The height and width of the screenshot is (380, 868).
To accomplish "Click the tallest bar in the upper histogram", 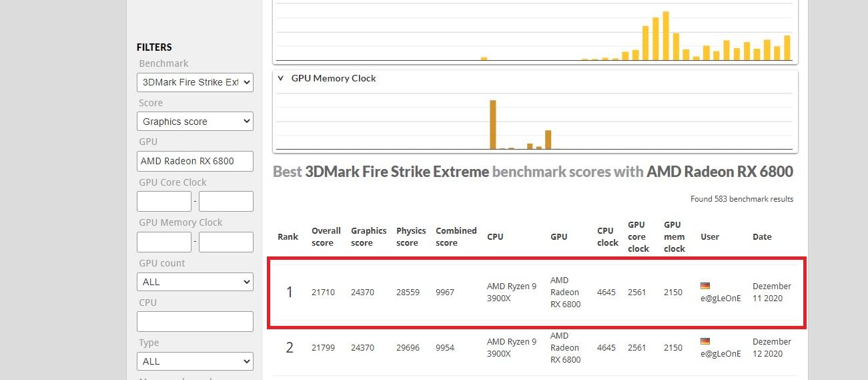I will pyautogui.click(x=665, y=36).
